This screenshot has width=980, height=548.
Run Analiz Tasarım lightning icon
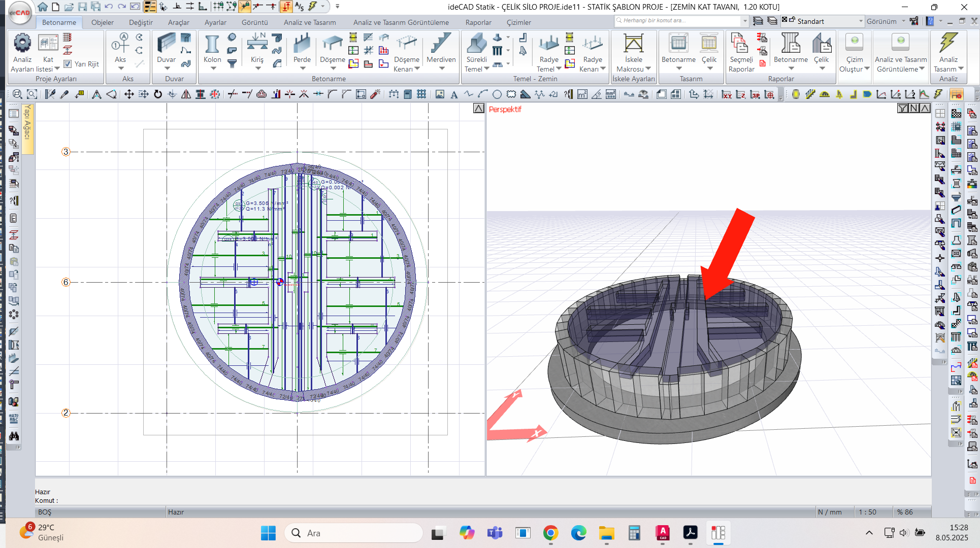click(948, 43)
